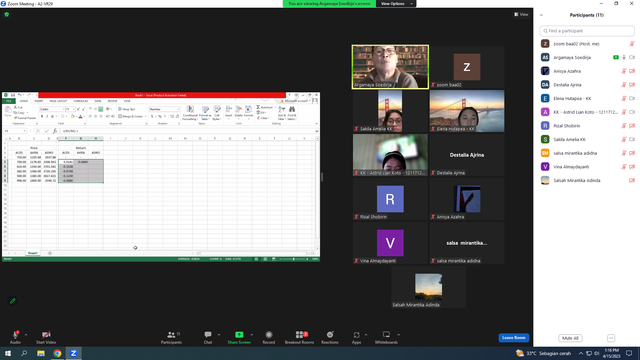The width and height of the screenshot is (640, 360).
Task: Select Elena Hutapea - KK video tile
Action: (x=467, y=111)
